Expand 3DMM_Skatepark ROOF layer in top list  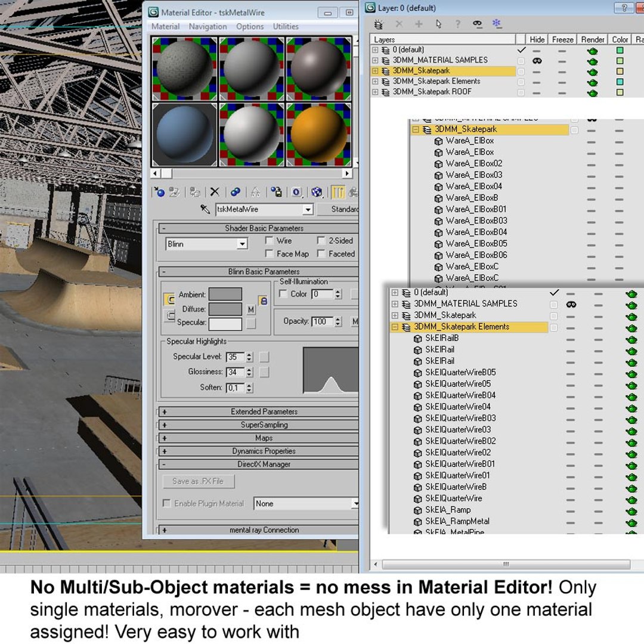point(375,92)
